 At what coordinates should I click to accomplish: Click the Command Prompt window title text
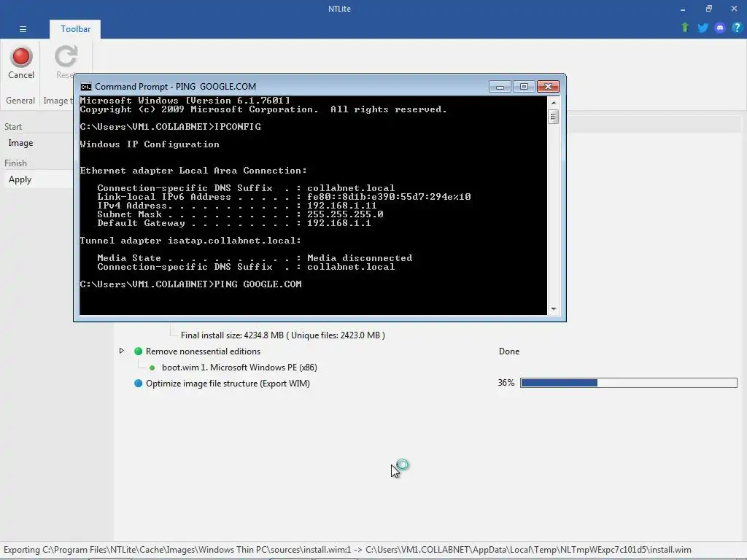[x=175, y=87]
